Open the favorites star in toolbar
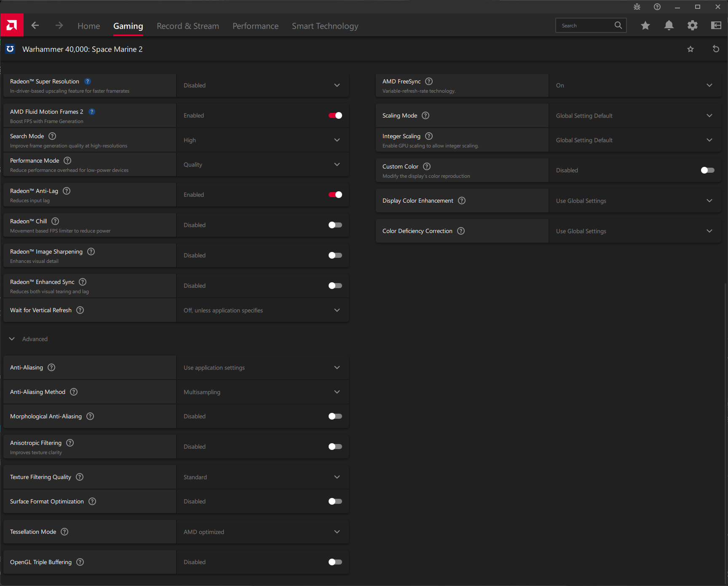 (x=645, y=26)
